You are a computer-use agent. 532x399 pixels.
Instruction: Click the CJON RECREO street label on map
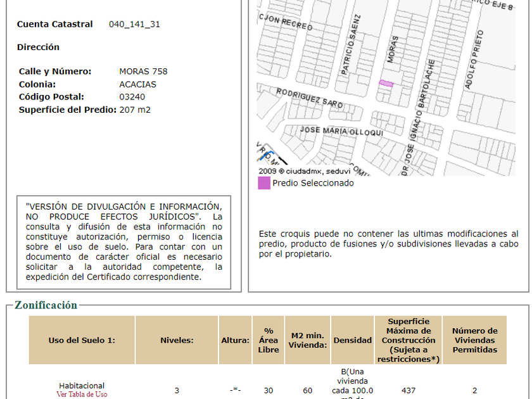(286, 22)
